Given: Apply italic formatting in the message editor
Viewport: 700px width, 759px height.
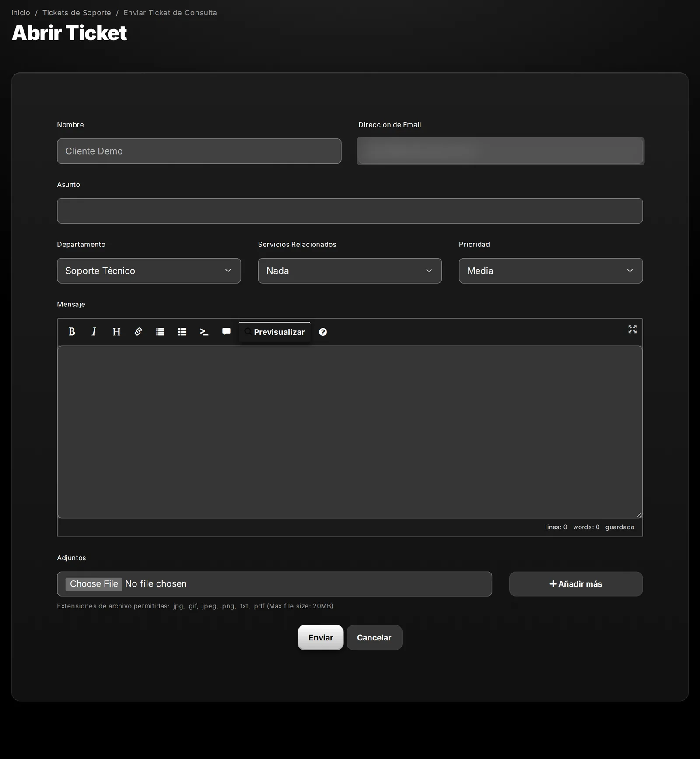Looking at the screenshot, I should [94, 332].
